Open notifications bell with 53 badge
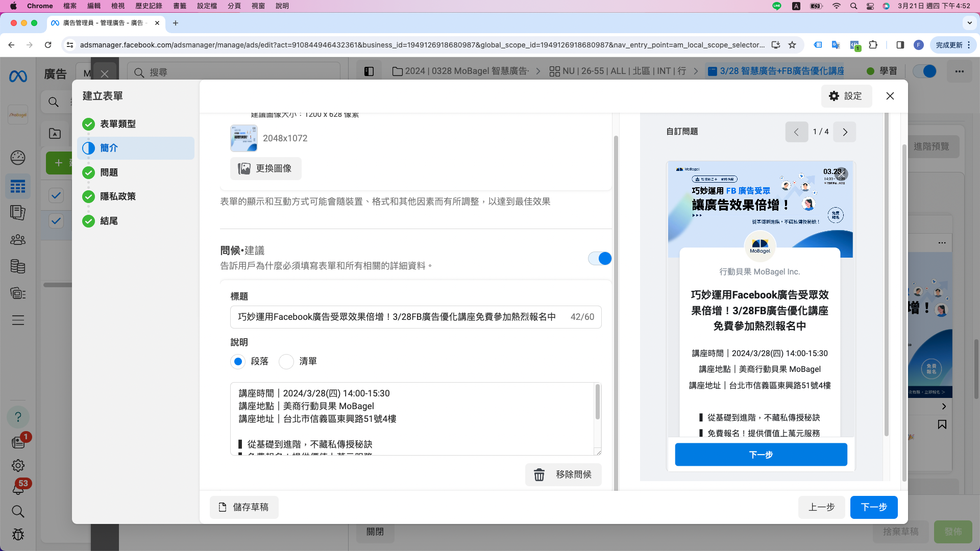 [18, 489]
